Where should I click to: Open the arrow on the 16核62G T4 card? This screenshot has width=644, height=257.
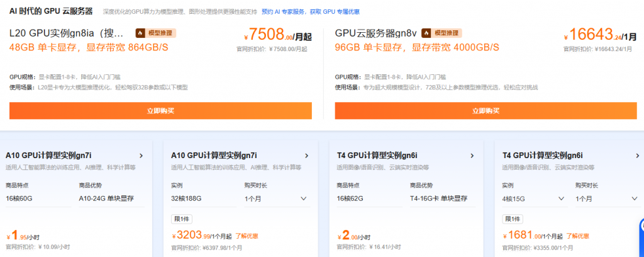pyautogui.click(x=472, y=156)
